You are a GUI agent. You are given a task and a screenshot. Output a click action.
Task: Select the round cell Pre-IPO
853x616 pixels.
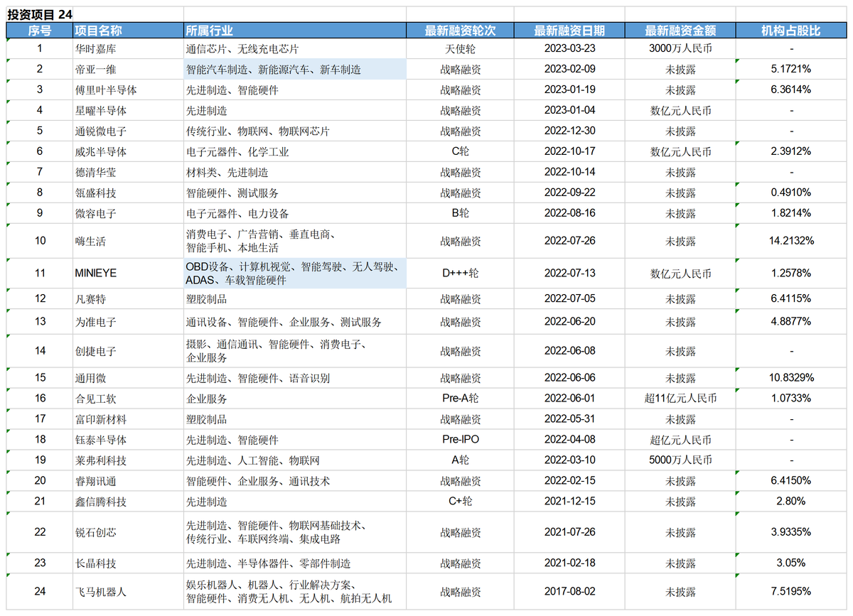coord(460,440)
